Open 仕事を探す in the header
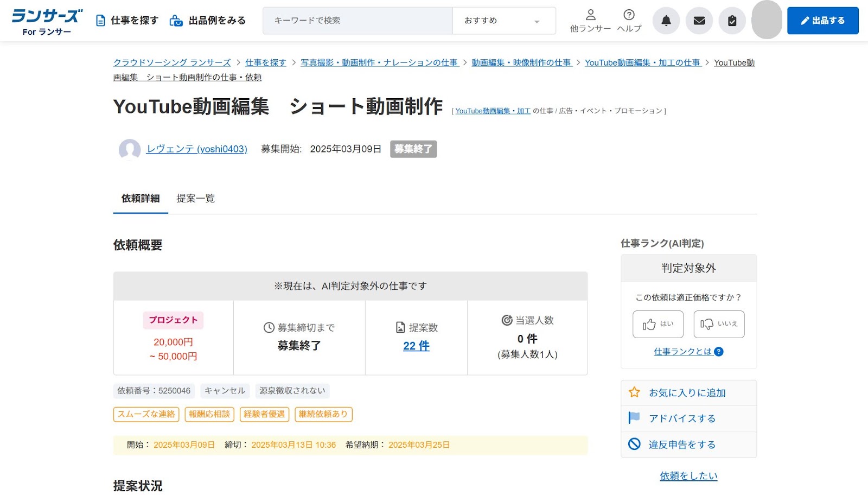Image resolution: width=868 pixels, height=495 pixels. pyautogui.click(x=127, y=21)
